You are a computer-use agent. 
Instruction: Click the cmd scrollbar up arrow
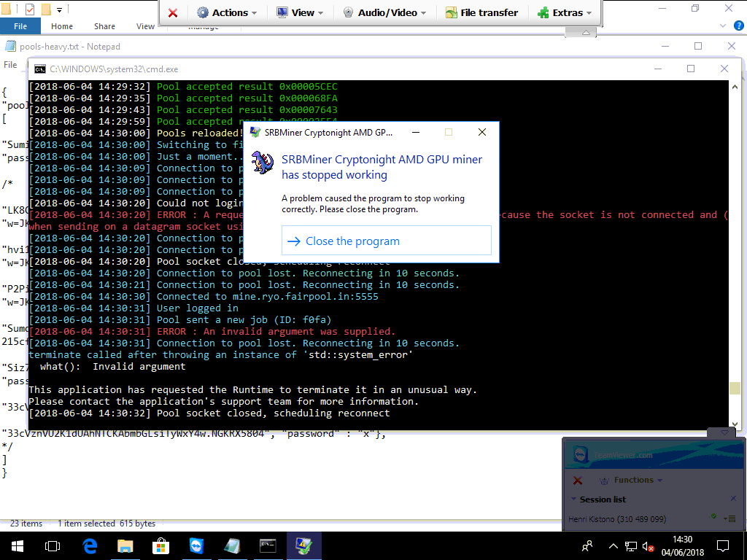(735, 87)
